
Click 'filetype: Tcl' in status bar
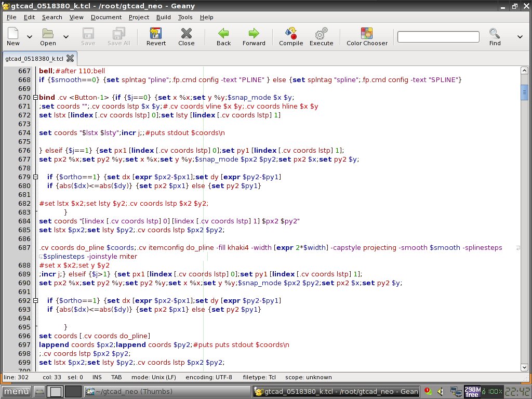tap(259, 377)
